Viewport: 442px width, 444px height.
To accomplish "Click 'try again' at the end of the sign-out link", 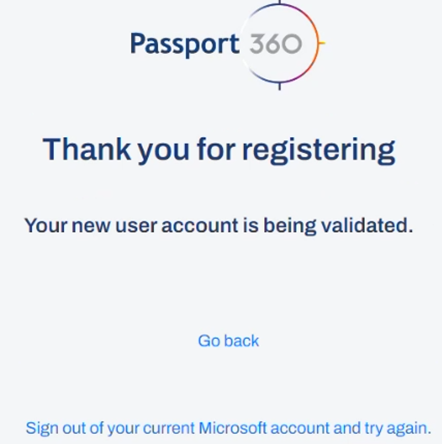I will tap(397, 429).
